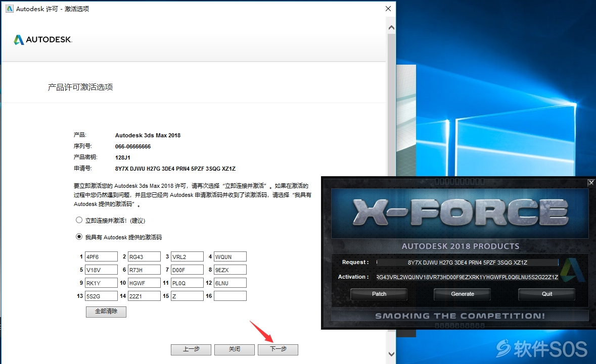Image resolution: width=596 pixels, height=364 pixels.
Task: Click the Autodesk logo in the header
Action: click(43, 39)
